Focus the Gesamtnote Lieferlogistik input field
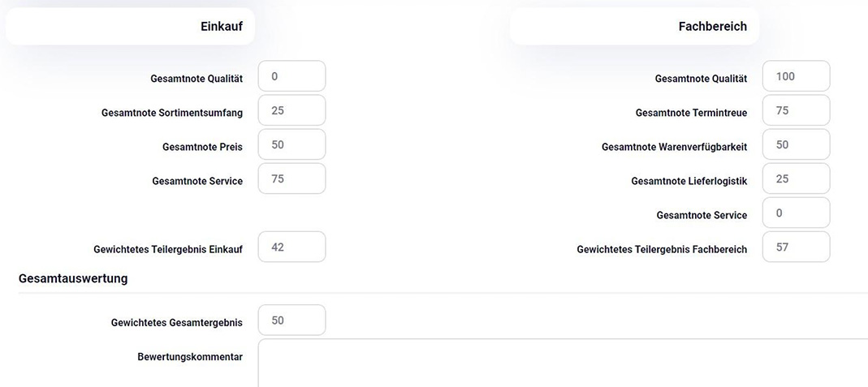 click(796, 178)
